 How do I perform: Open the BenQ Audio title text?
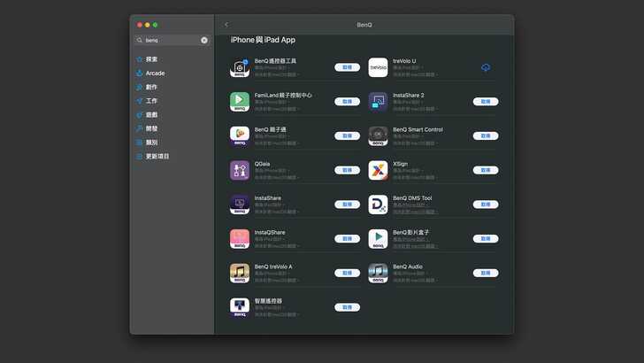(x=408, y=266)
